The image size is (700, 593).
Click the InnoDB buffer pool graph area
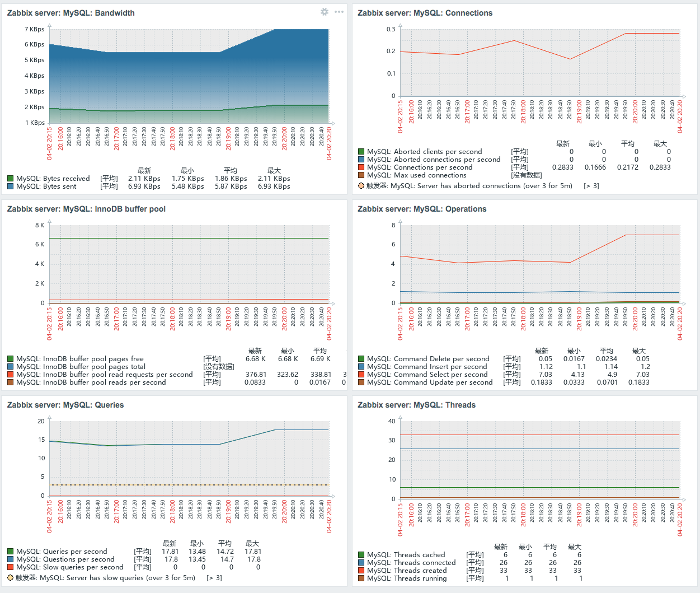[x=189, y=264]
